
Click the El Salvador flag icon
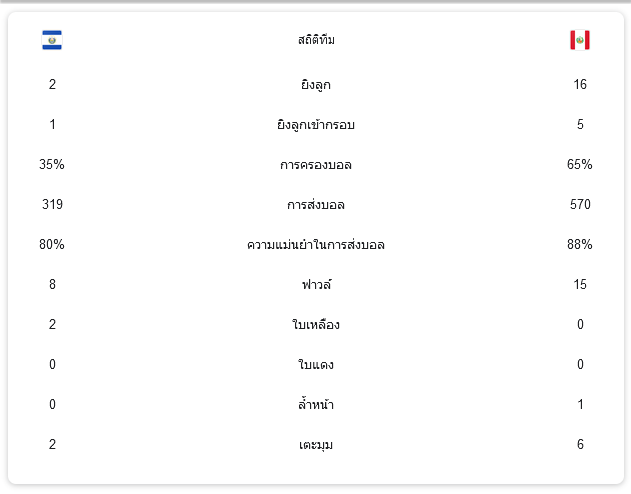click(52, 40)
